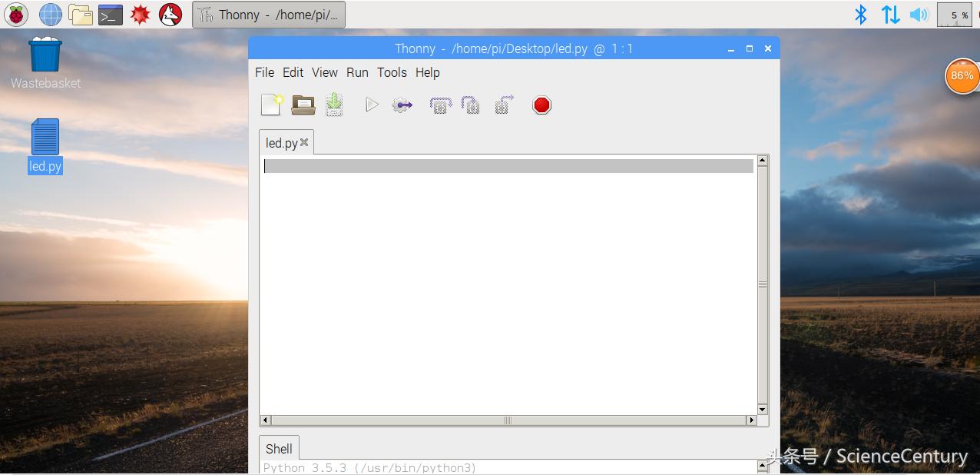Close the led.py editor tab
This screenshot has height=475, width=980.
pos(304,142)
